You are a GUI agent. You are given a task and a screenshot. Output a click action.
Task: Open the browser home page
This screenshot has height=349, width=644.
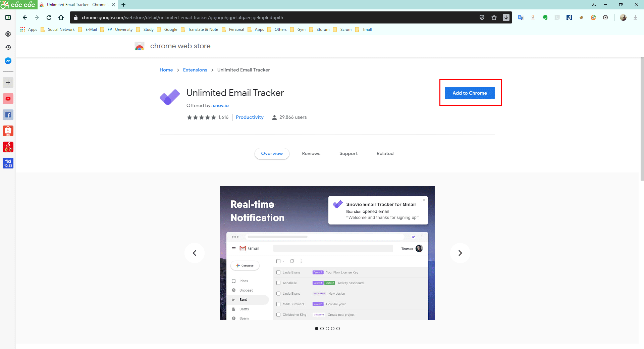click(61, 17)
